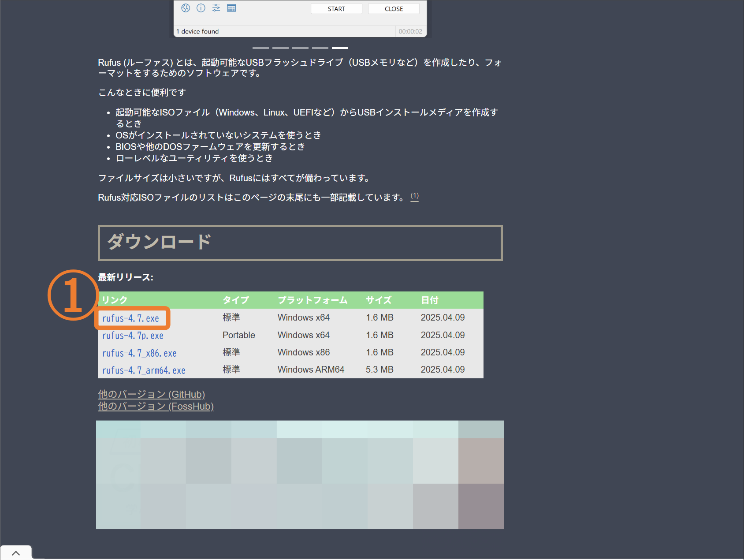Click こんなときに便利です text

pyautogui.click(x=142, y=92)
